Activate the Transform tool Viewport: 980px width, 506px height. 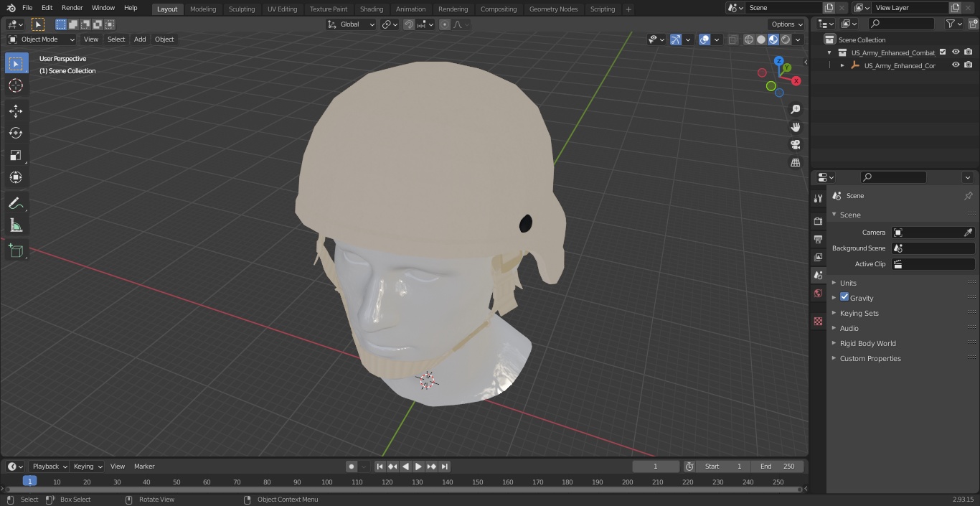(16, 177)
